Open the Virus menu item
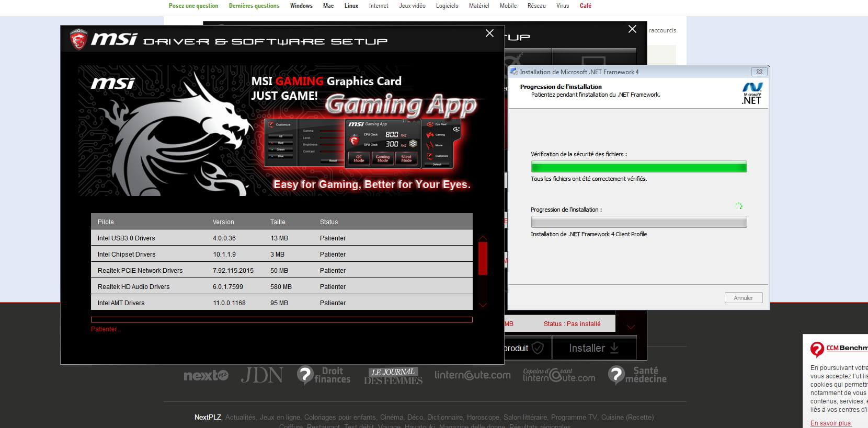The height and width of the screenshot is (428, 868). pyautogui.click(x=563, y=6)
